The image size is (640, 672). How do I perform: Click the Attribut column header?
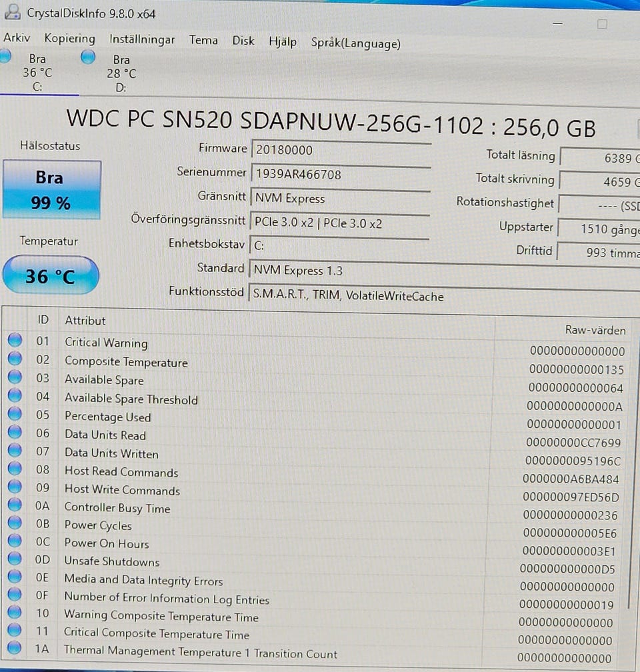[x=85, y=321]
